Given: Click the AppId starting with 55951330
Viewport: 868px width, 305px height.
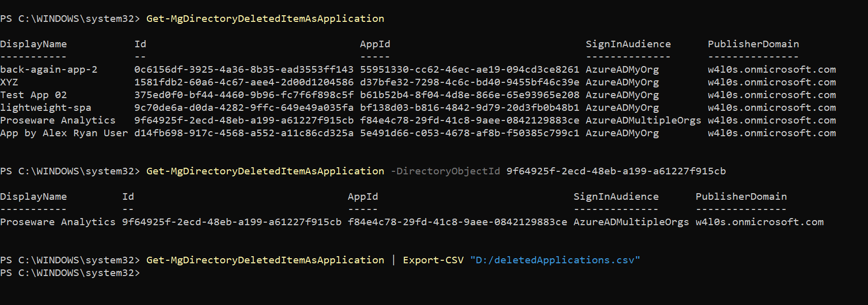Looking at the screenshot, I should [469, 70].
